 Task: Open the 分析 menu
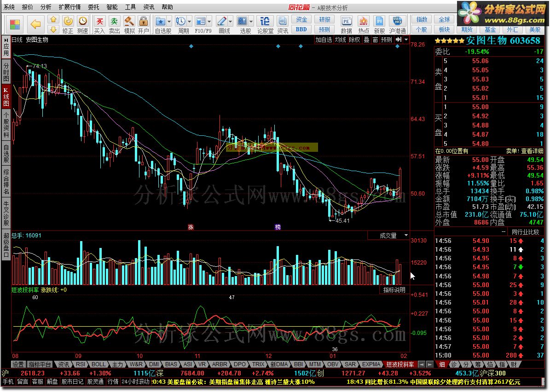(x=46, y=7)
